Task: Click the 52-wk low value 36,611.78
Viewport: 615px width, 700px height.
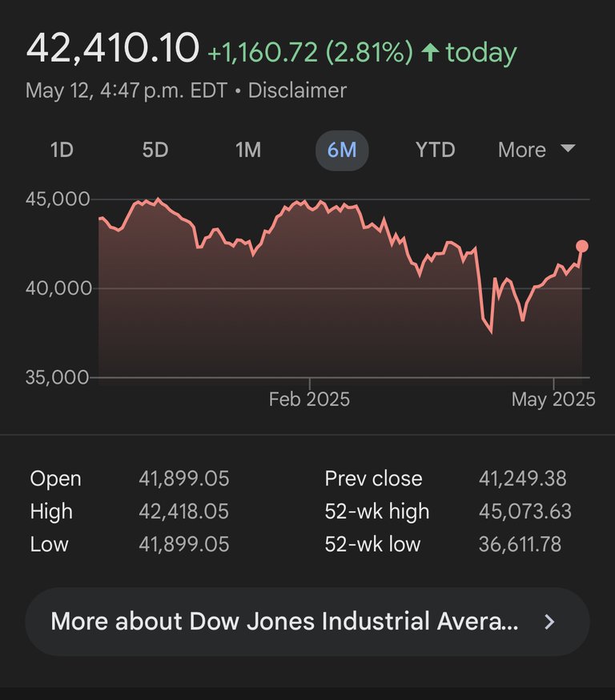Action: pos(520,545)
